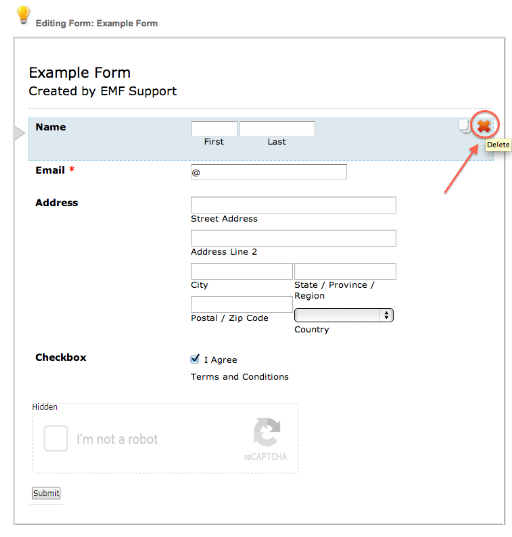Viewport: 512px width, 537px height.
Task: Check the I'm not a robot box
Action: click(x=56, y=438)
